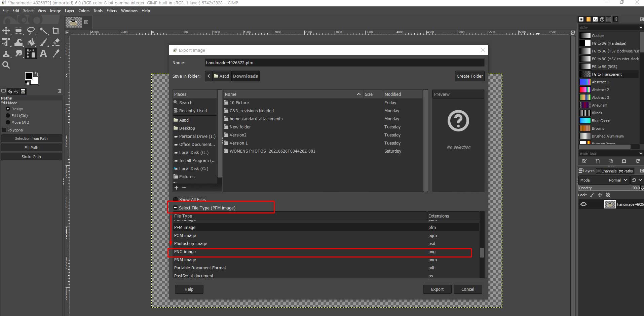Switch to the Channels tab
This screenshot has width=644, height=316.
click(x=607, y=171)
